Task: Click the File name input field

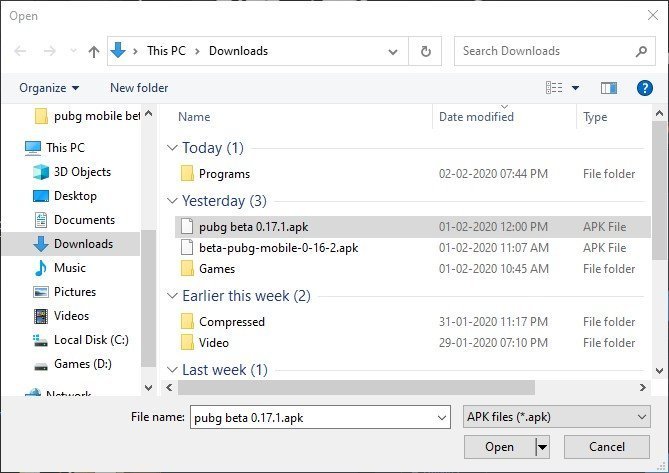Action: tap(322, 417)
